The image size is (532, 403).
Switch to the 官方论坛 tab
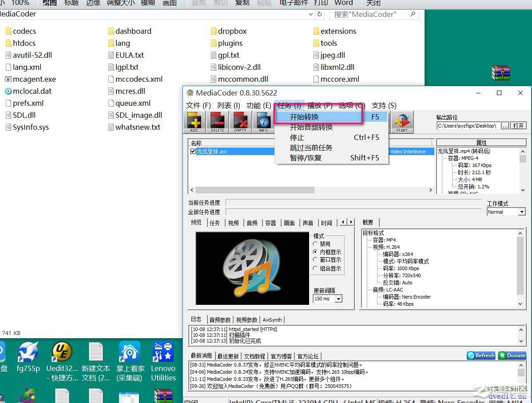pyautogui.click(x=308, y=356)
